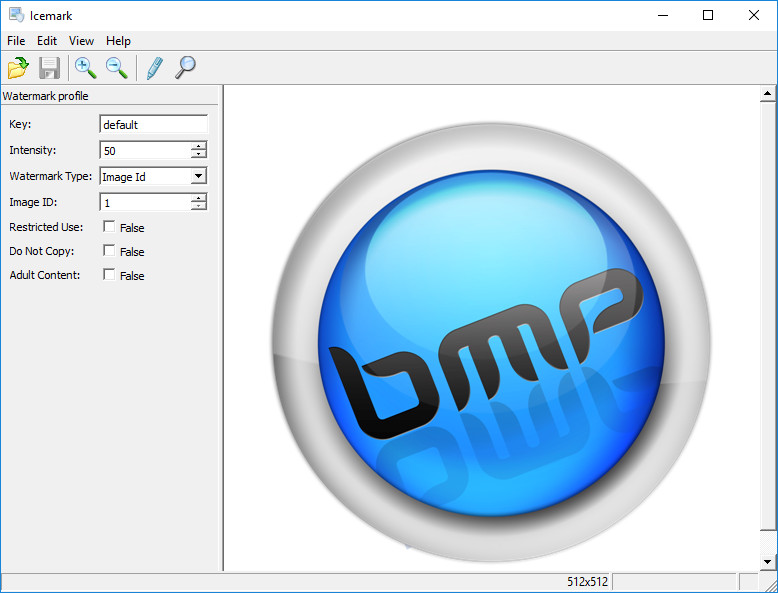Enable the Restricted Use checkbox
This screenshot has width=778, height=593.
click(109, 226)
